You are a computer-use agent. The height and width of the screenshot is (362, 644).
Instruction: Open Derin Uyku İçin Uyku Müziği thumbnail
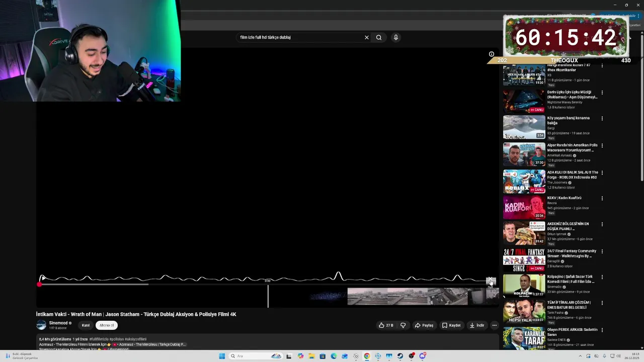(x=524, y=101)
